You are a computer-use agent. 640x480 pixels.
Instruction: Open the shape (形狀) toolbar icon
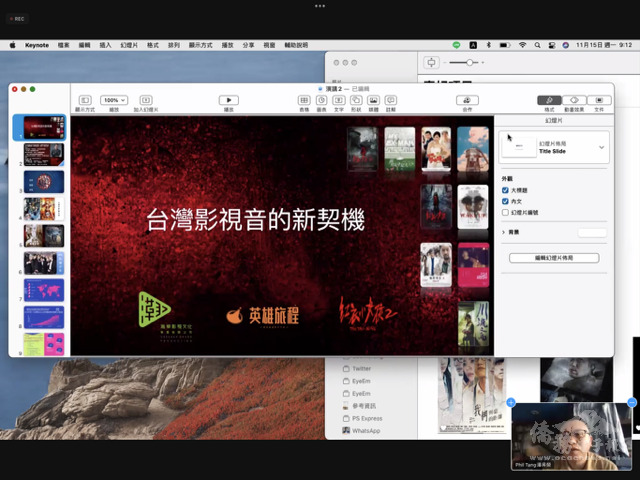coord(355,100)
